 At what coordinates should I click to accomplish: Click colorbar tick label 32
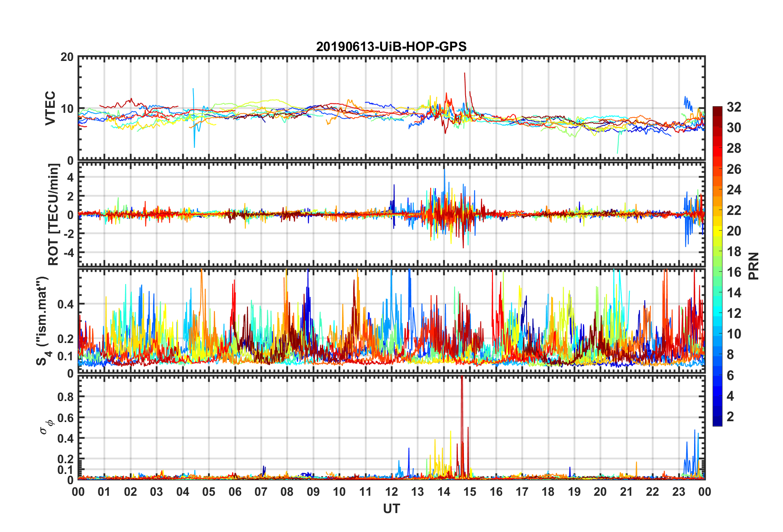tap(734, 107)
